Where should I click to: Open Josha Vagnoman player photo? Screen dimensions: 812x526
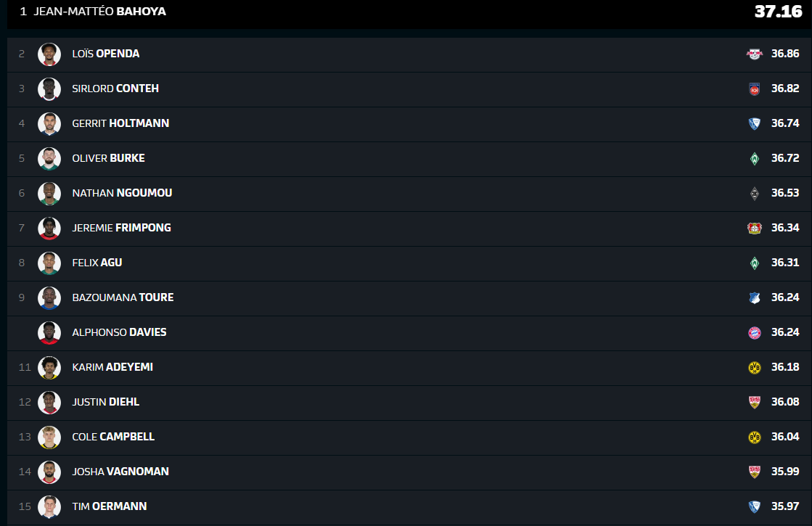coord(49,472)
